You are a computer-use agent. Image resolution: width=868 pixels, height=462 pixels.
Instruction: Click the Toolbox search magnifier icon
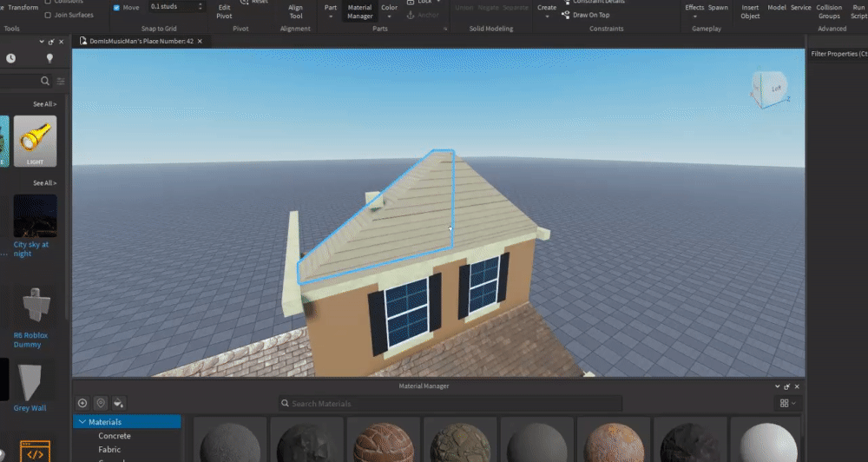point(45,81)
